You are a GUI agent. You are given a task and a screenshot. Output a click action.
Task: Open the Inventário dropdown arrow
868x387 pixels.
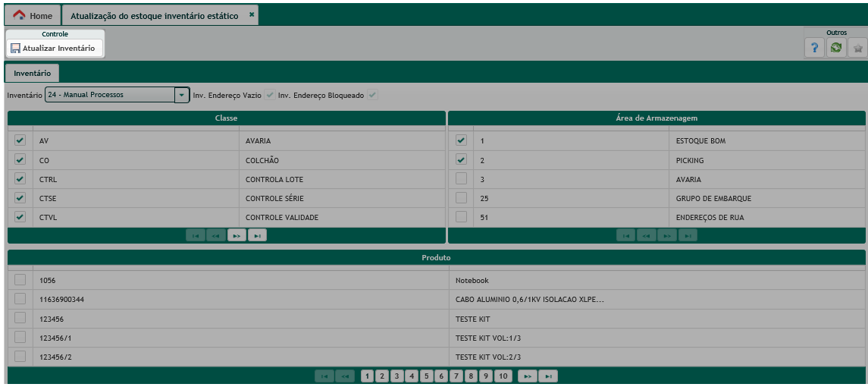[x=182, y=95]
